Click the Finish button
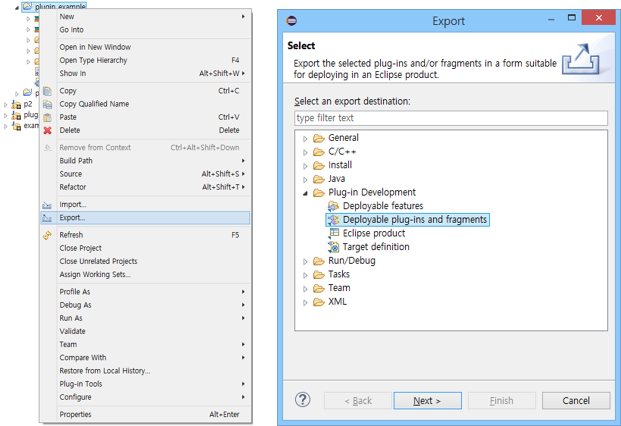The height and width of the screenshot is (426, 621). [x=502, y=401]
